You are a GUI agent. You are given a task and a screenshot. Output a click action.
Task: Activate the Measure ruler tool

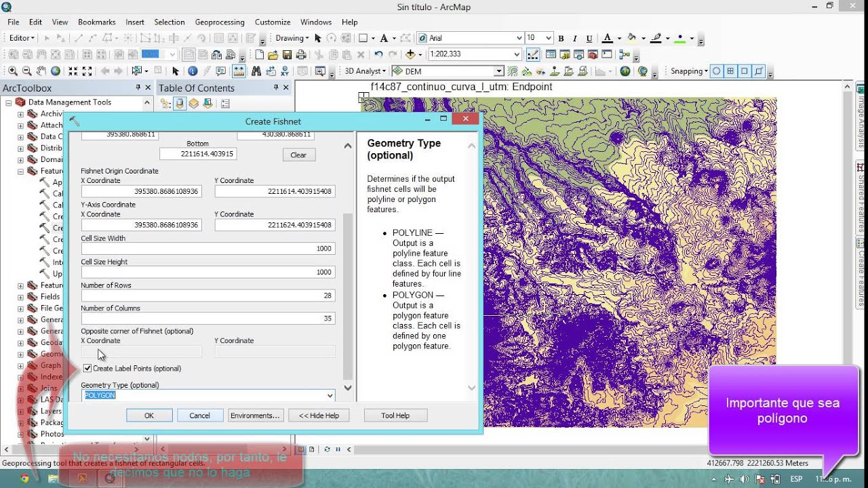pos(239,70)
